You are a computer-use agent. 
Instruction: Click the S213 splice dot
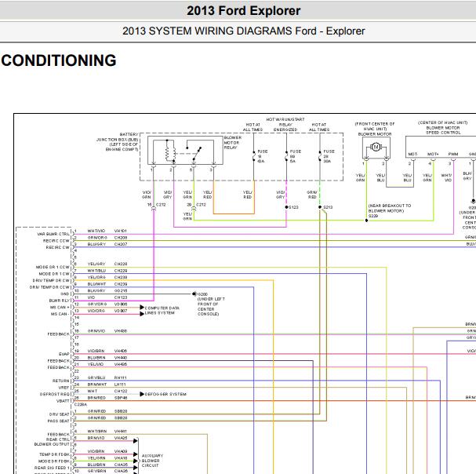pos(320,207)
